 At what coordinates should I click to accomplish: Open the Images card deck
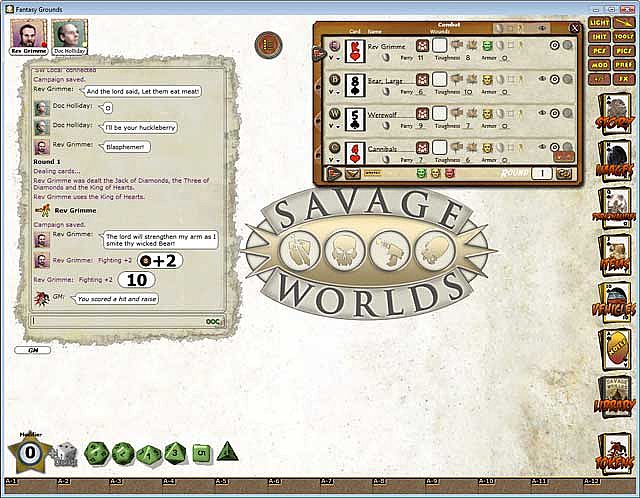tap(615, 161)
